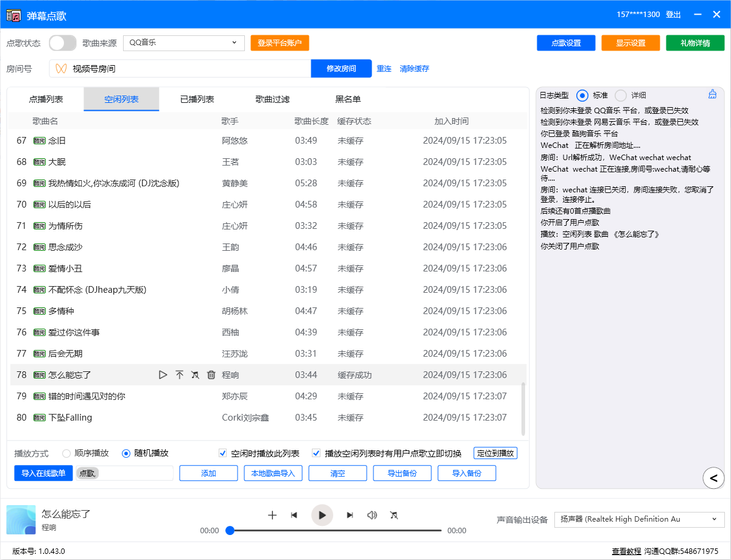
Task: Toggle the 点歌状态 switch
Action: (x=62, y=43)
